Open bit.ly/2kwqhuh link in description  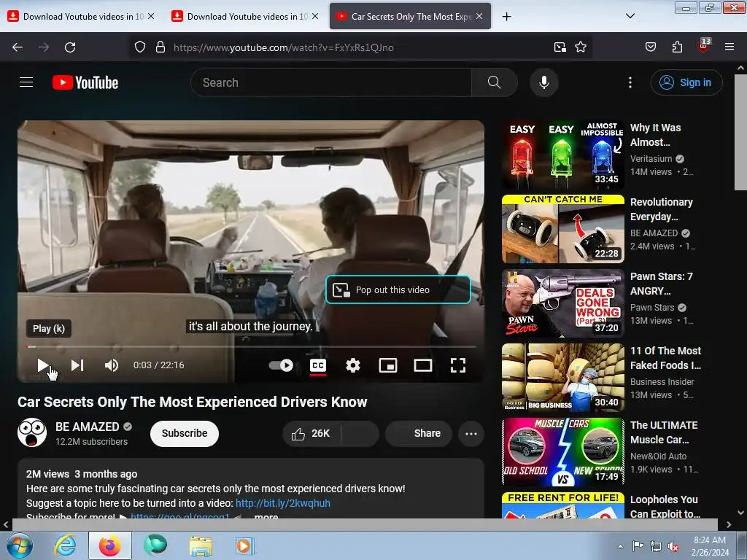pyautogui.click(x=283, y=503)
